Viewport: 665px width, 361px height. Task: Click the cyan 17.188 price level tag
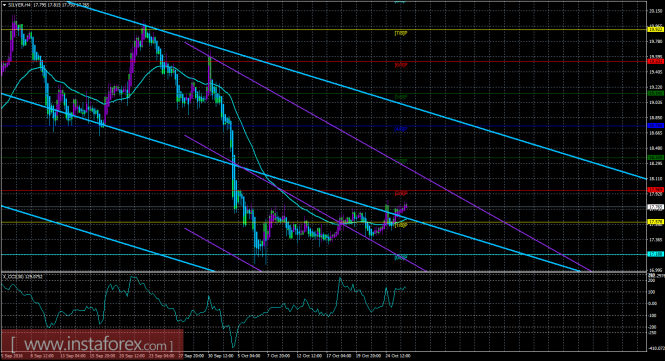point(655,254)
